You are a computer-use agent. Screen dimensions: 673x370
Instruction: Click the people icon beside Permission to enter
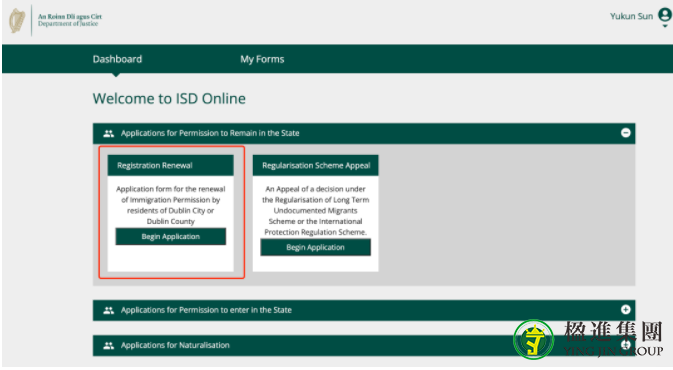coord(109,310)
